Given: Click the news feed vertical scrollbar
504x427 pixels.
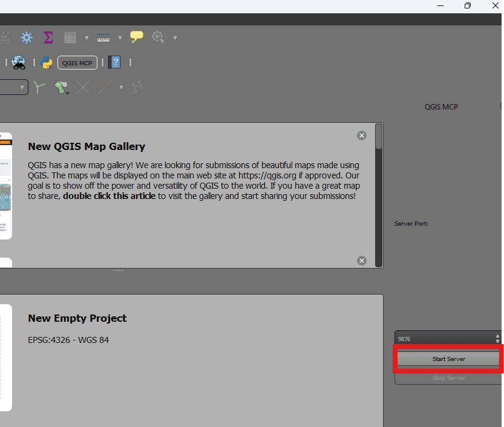Looking at the screenshot, I should (x=379, y=195).
